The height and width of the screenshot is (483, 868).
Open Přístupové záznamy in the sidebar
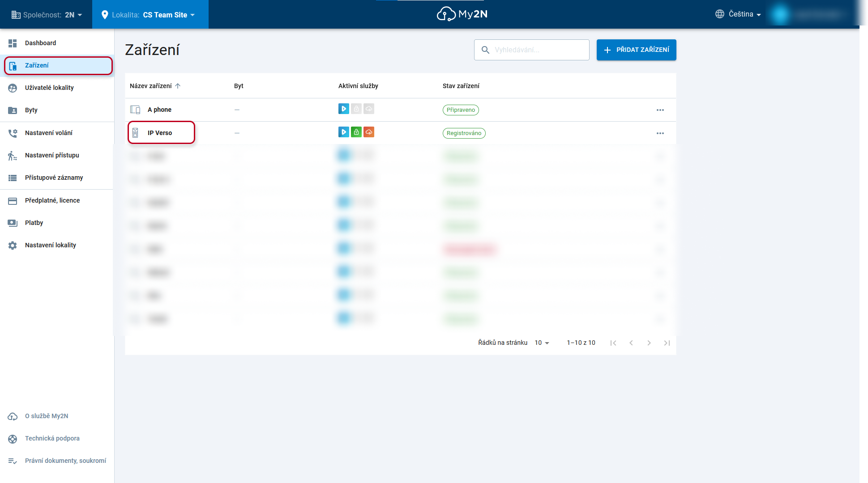pyautogui.click(x=57, y=178)
